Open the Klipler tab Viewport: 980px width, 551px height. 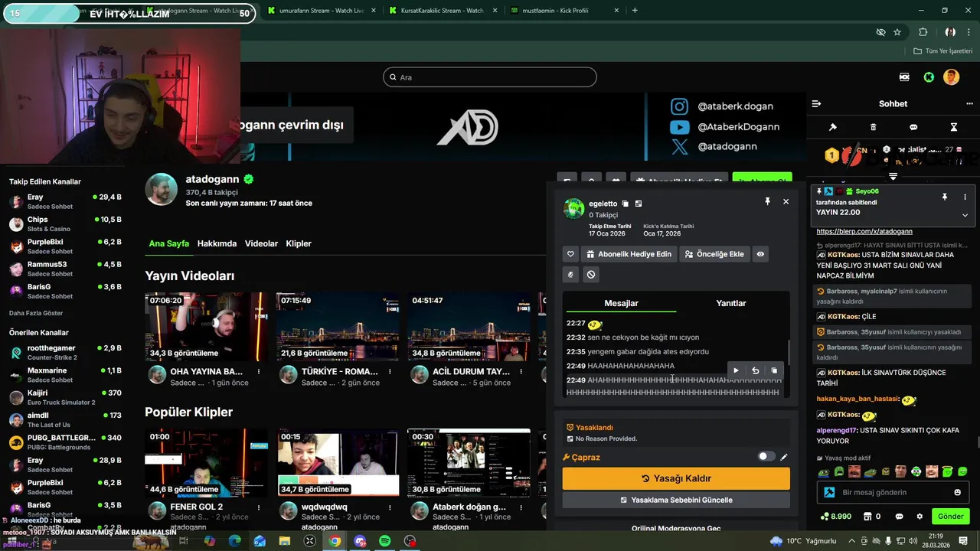click(x=299, y=243)
